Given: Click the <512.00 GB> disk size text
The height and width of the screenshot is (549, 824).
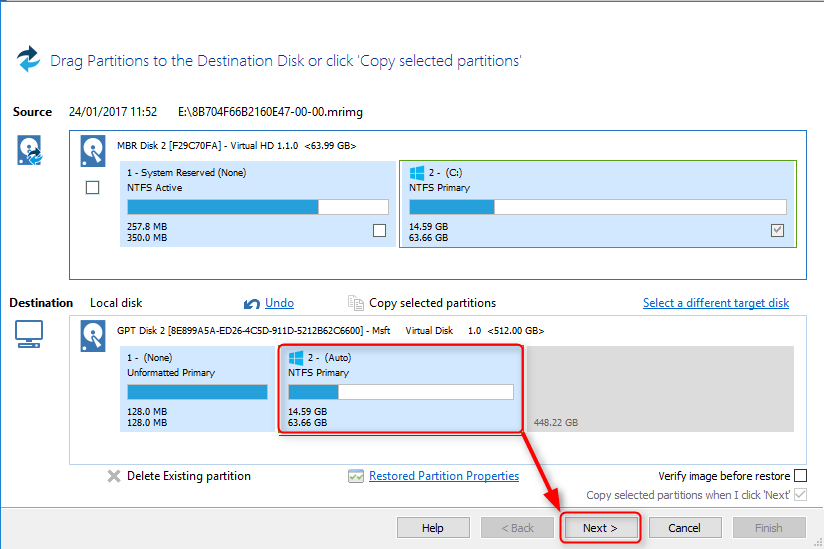Looking at the screenshot, I should point(516,330).
